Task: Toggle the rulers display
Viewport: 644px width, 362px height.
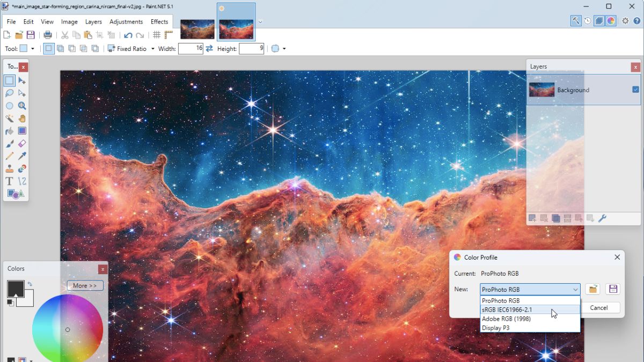Action: click(x=169, y=35)
